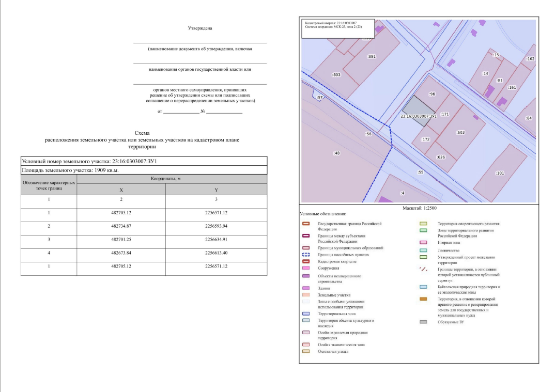Click the X value 482734.87
Image resolution: width=555 pixels, height=392 pixels.
click(121, 226)
